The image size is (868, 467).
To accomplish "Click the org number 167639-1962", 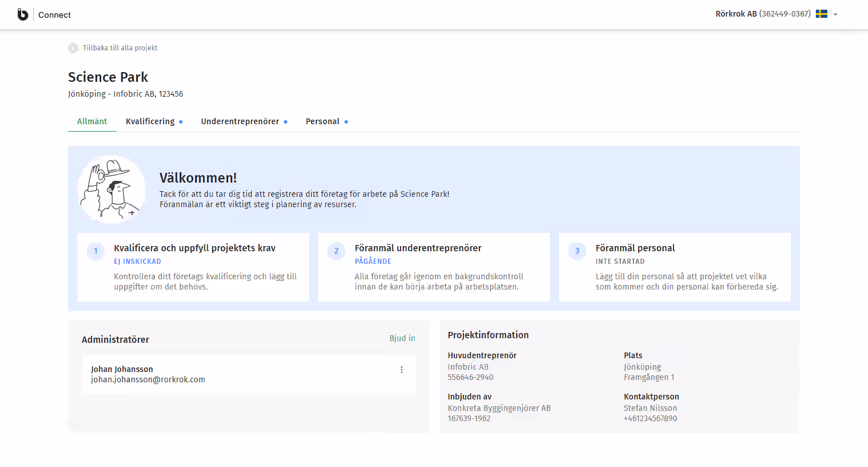I will [469, 418].
